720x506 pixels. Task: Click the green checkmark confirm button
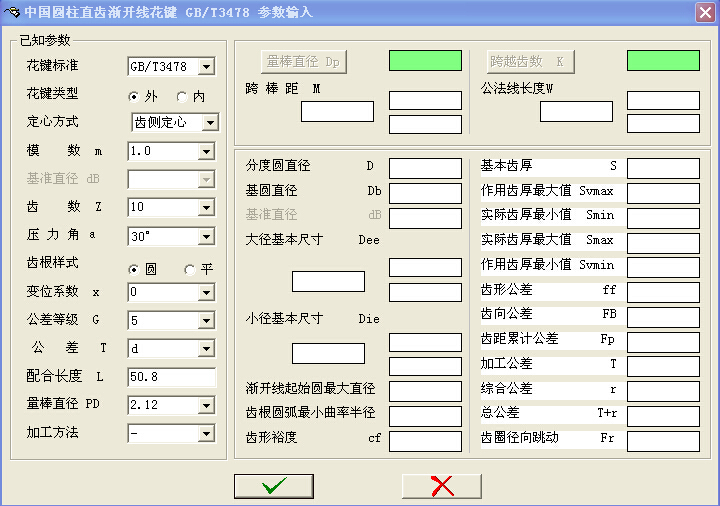(x=273, y=486)
